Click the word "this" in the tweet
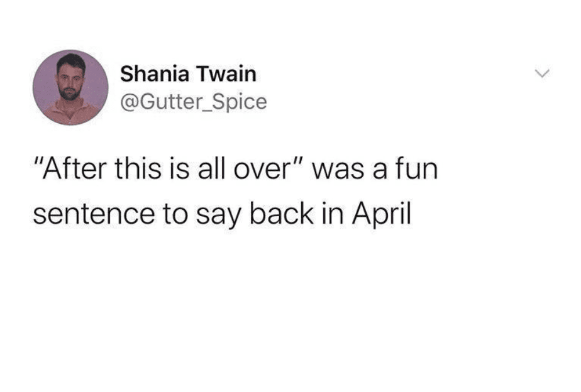The width and height of the screenshot is (581, 392). [x=137, y=168]
